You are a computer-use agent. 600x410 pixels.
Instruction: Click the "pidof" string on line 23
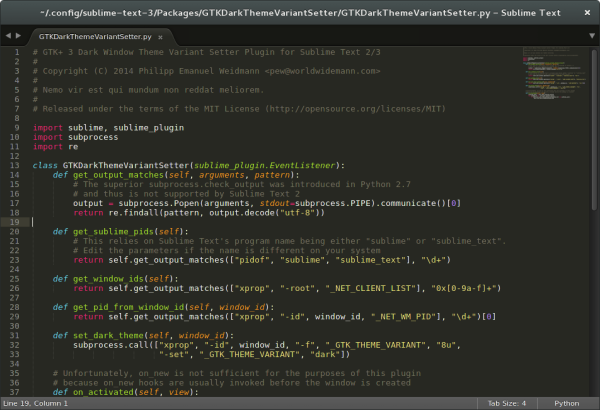pos(252,260)
